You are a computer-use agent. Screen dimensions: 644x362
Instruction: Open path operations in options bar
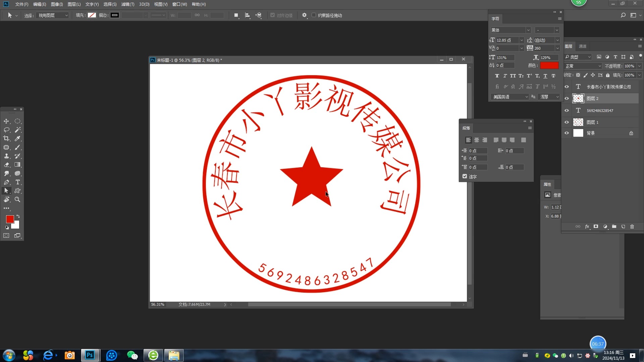coord(236,15)
